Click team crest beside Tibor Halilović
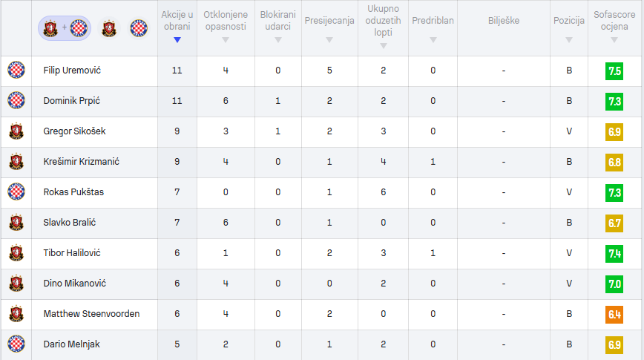The image size is (644, 360). point(16,252)
